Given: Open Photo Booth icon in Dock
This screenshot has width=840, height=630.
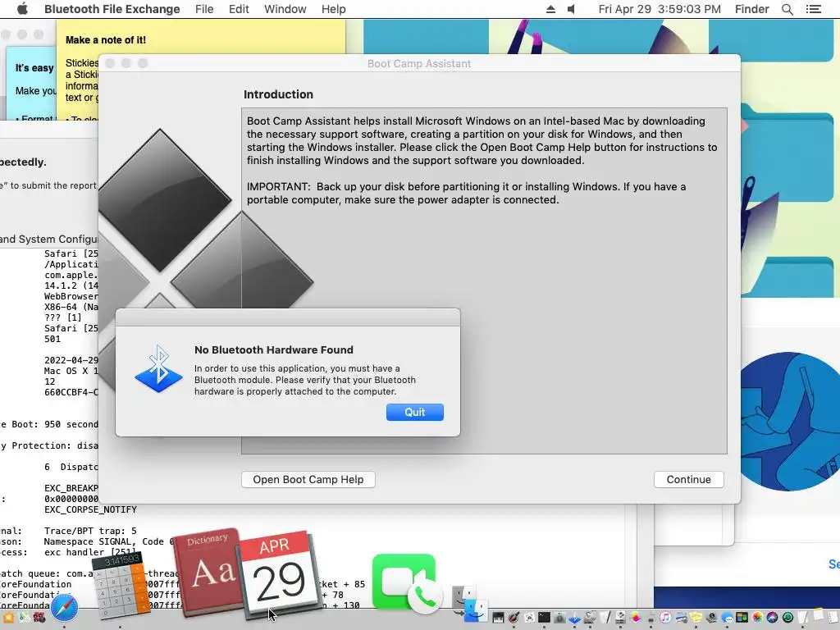Looking at the screenshot, I should [39, 618].
